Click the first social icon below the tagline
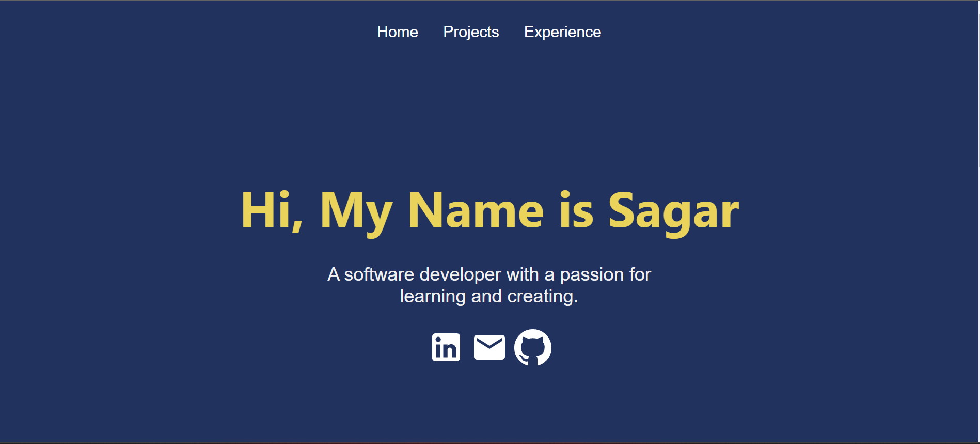This screenshot has height=444, width=980. [446, 347]
